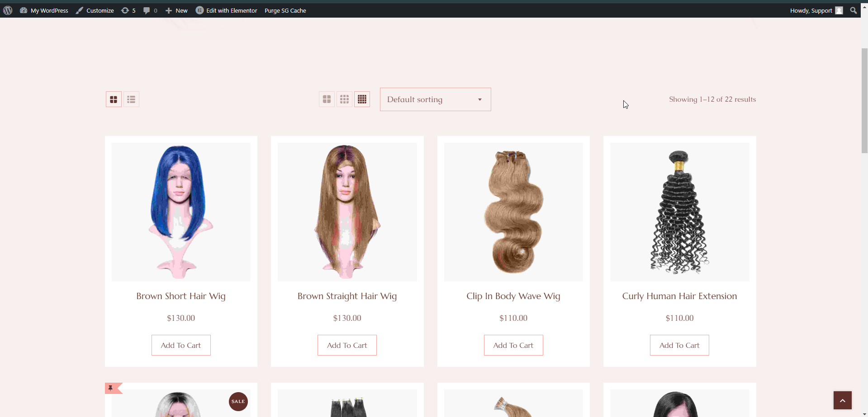Open the Clip In Body Wave Wig title link
The height and width of the screenshot is (417, 868).
coord(513,296)
